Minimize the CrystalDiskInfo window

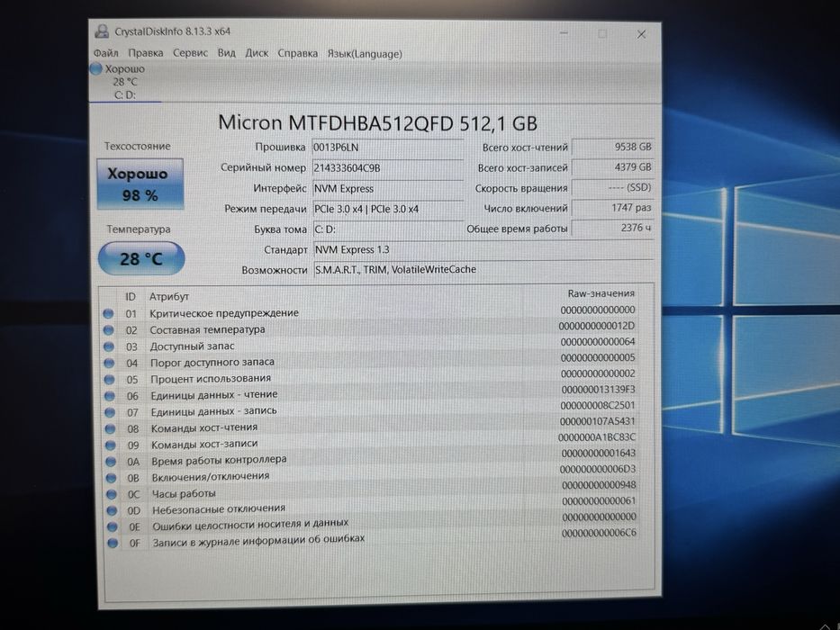[564, 34]
